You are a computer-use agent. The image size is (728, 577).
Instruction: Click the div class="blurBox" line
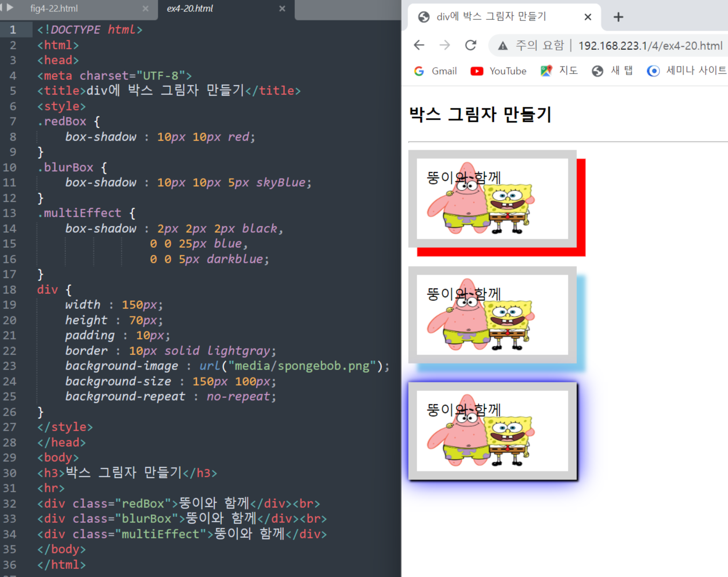pyautogui.click(x=182, y=519)
